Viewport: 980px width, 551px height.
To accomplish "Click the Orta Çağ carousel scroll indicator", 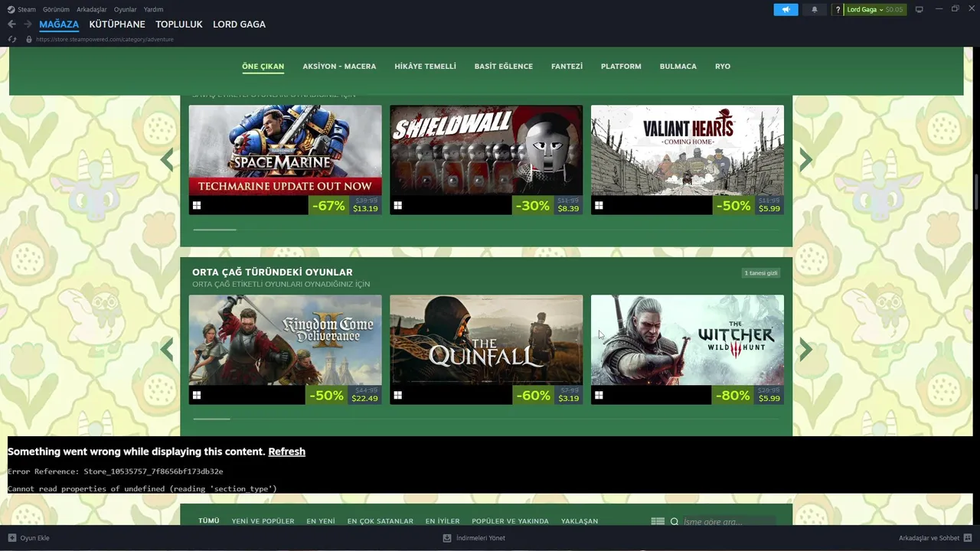I will tap(212, 419).
